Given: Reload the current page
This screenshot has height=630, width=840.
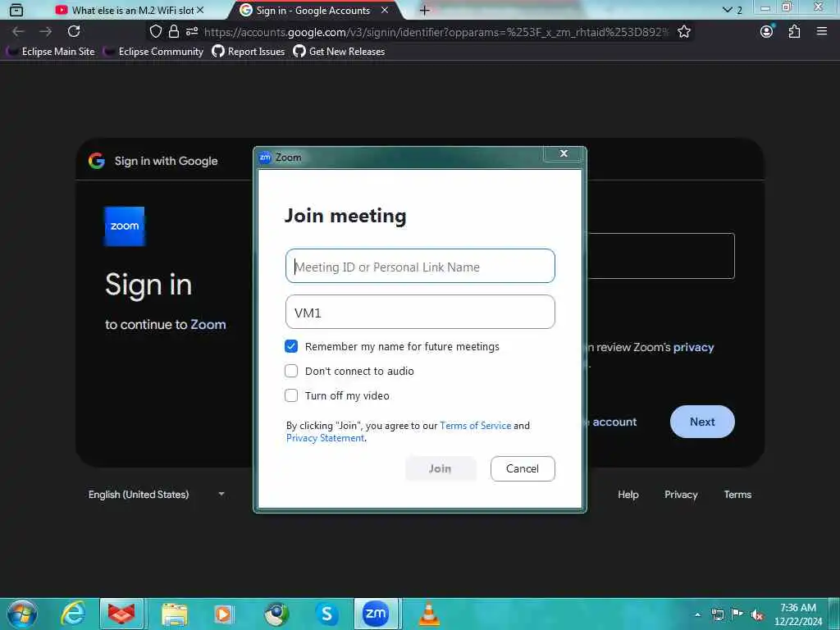Looking at the screenshot, I should click(74, 32).
